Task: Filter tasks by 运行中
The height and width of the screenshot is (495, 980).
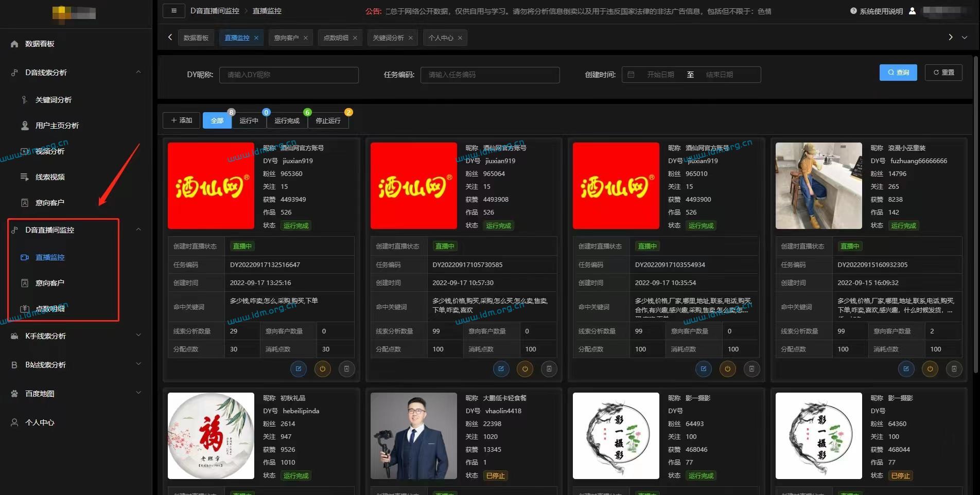Action: [249, 120]
